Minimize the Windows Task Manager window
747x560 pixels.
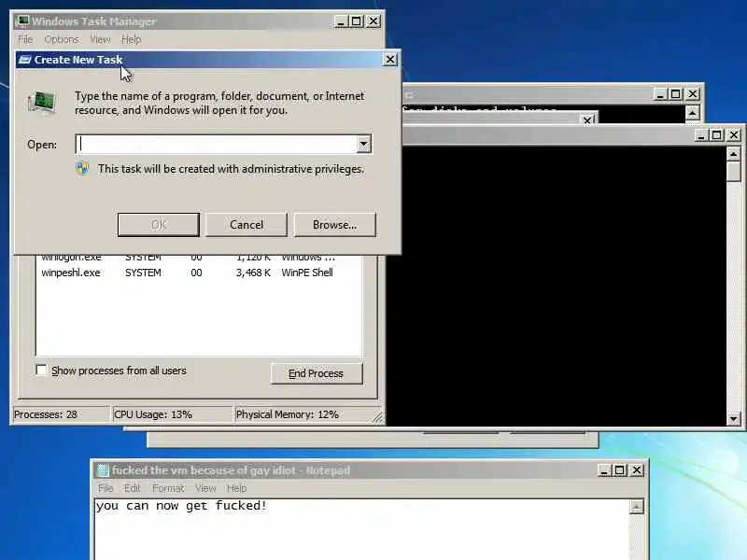[341, 21]
